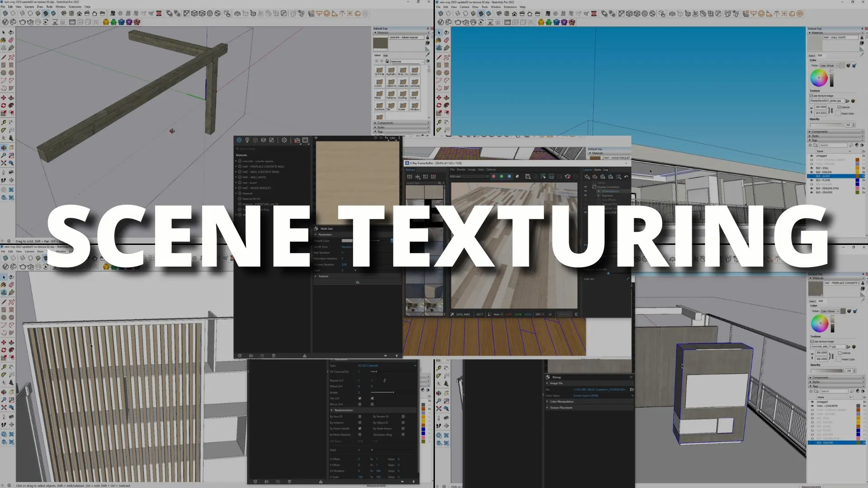
Task: Select MAT - WOOD PARQUET in Asset Editor list
Action: [x=257, y=188]
